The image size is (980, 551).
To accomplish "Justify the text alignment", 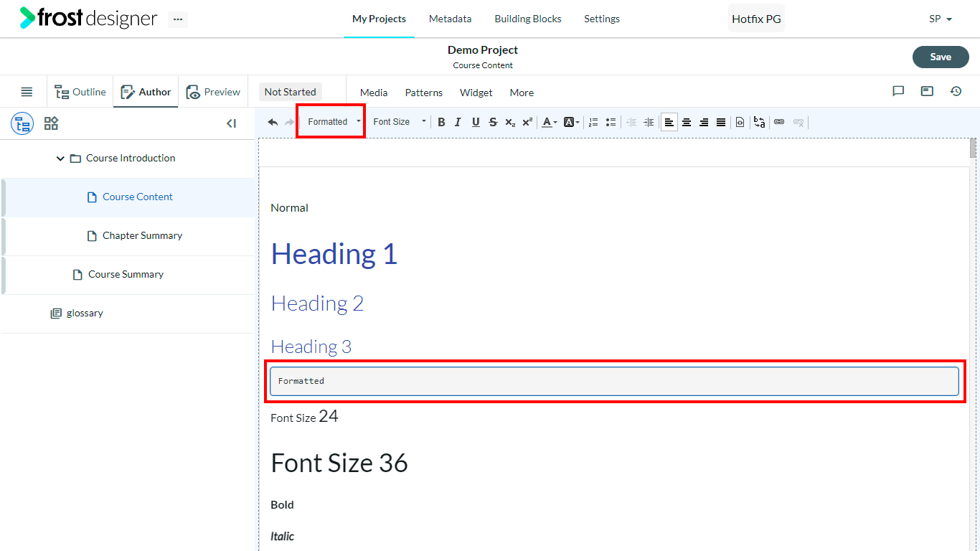I will [721, 122].
